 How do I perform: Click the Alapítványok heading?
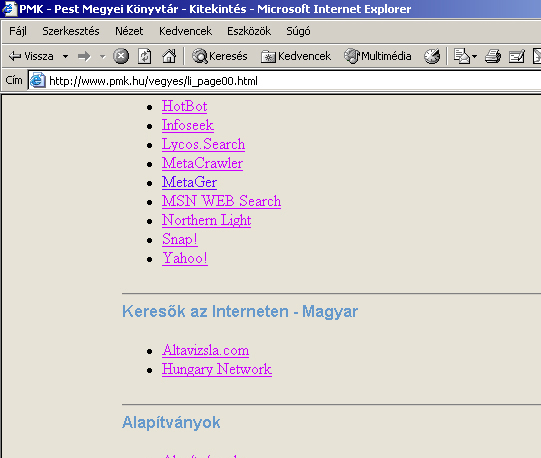point(171,422)
